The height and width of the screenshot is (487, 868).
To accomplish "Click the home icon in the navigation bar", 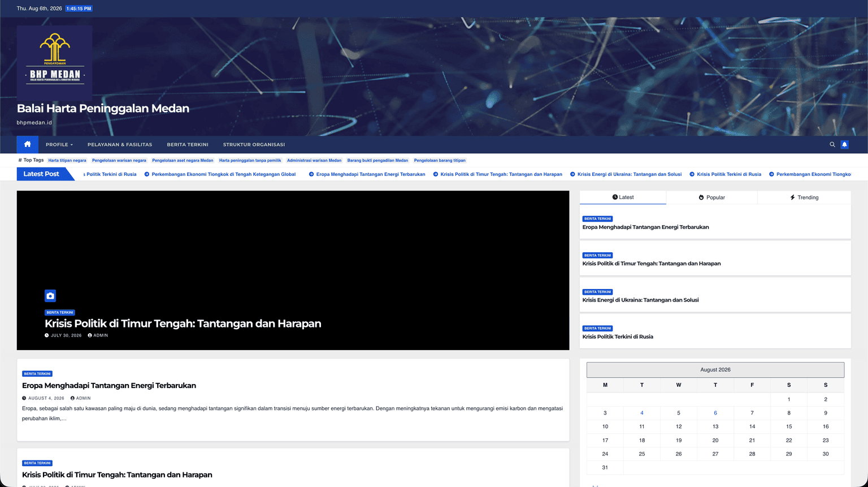I will [27, 144].
